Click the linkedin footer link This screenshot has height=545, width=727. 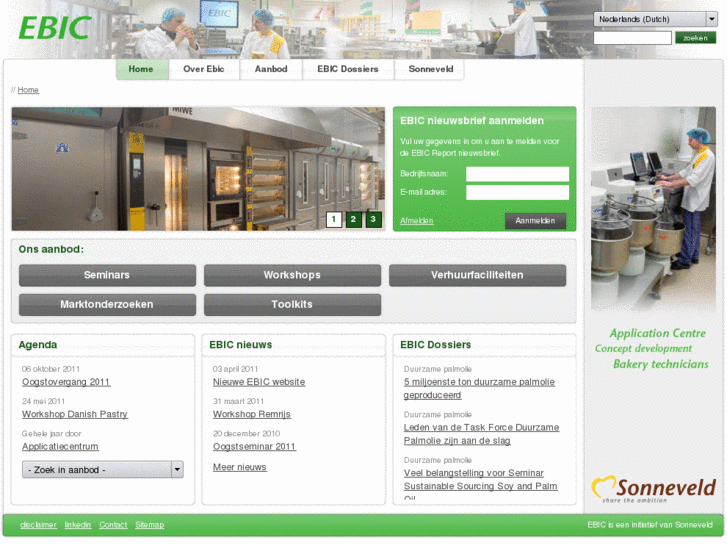click(x=77, y=525)
